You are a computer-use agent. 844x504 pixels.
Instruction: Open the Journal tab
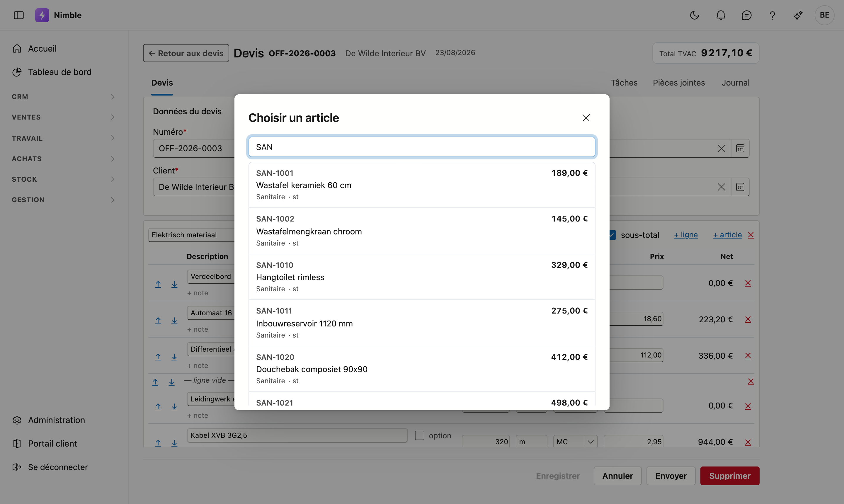point(735,83)
